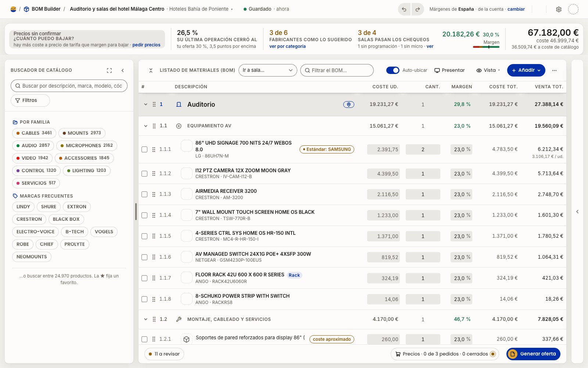Viewport: 588px width, 368px height.
Task: Toggle the Auto-ubicar switch
Action: pos(393,70)
